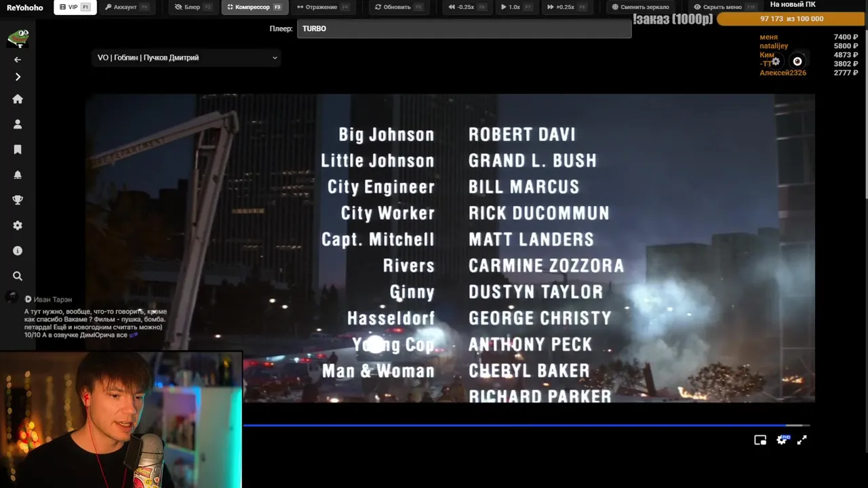Toggle the Компрессор option

[254, 7]
